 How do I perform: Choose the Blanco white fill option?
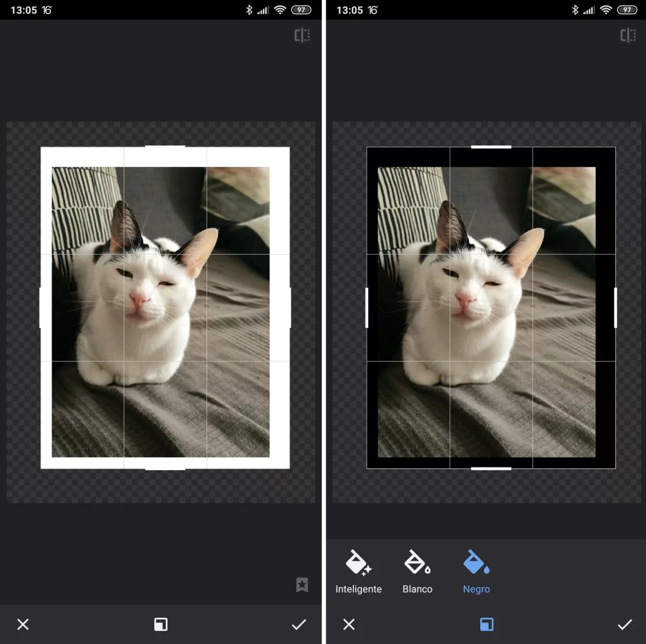tap(417, 571)
